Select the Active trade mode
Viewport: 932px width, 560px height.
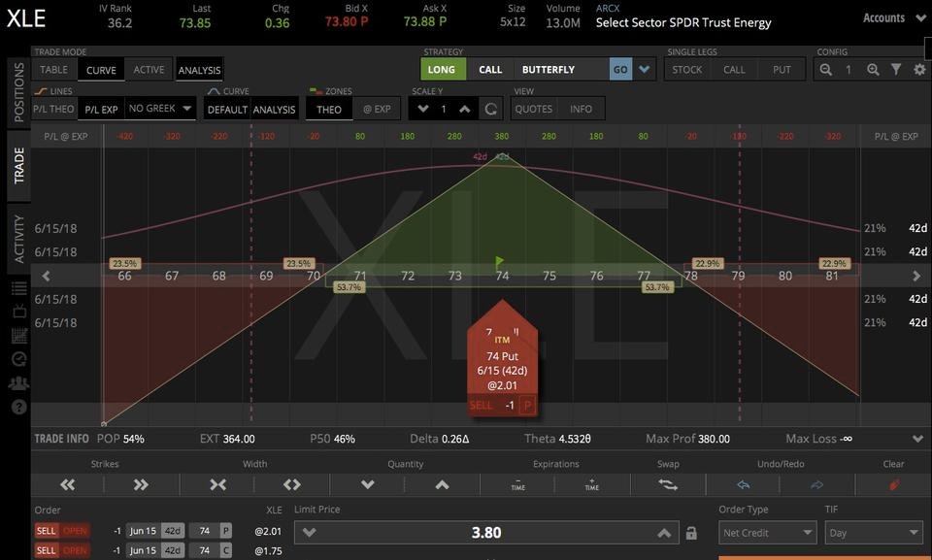149,70
